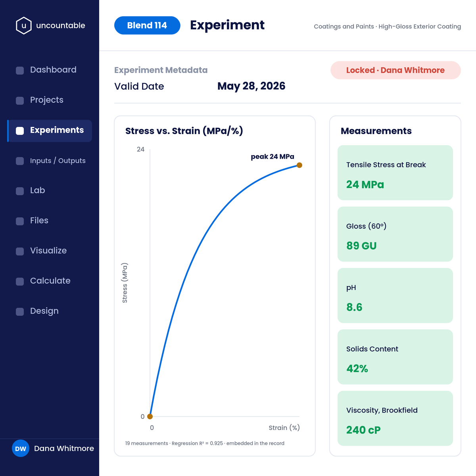Click the 42% solids value
This screenshot has height=476, width=476.
357,369
